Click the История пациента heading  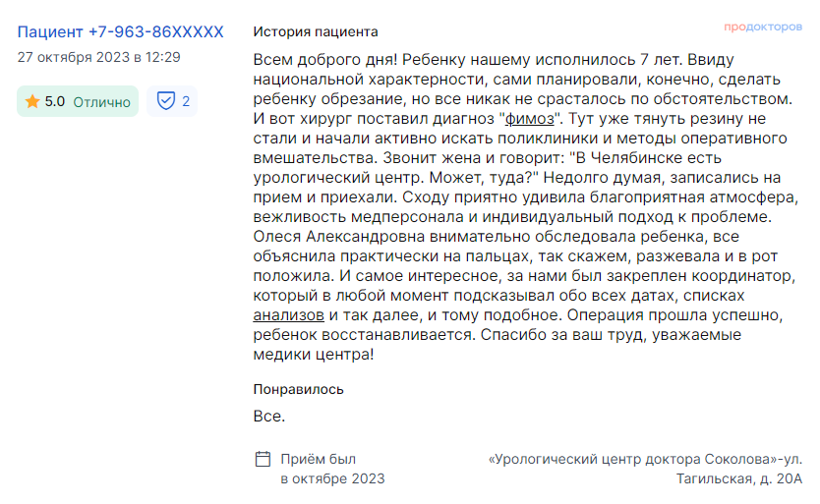click(x=316, y=31)
